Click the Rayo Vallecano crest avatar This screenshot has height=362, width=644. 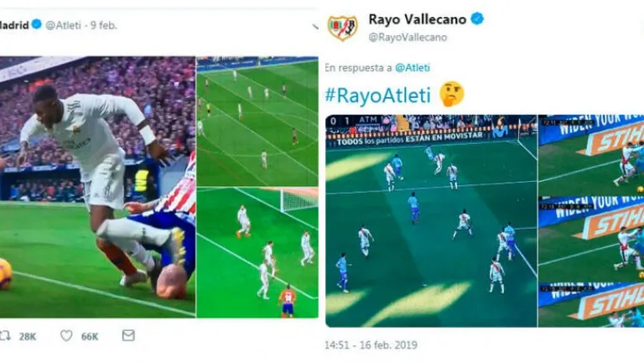[x=342, y=28]
